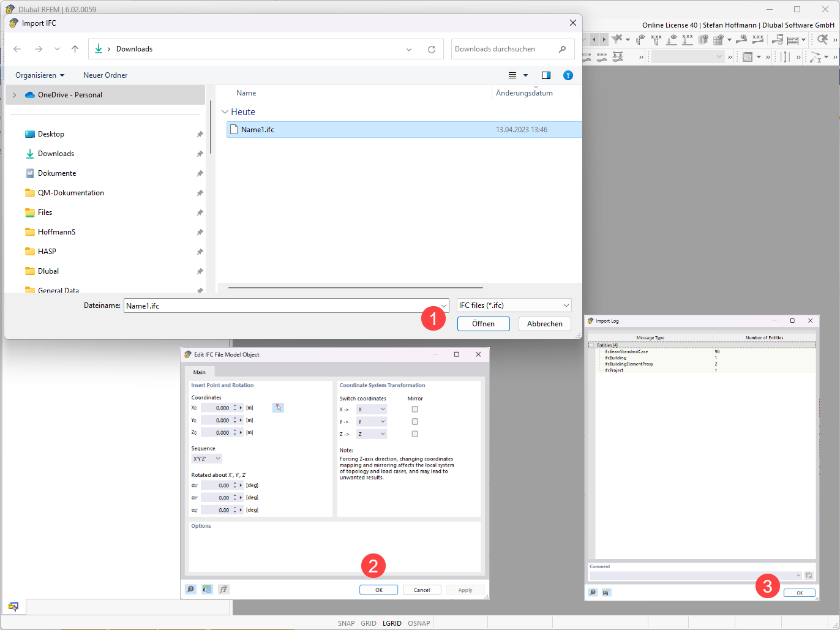This screenshot has height=630, width=840.
Task: Collapse the Entities [4] node in Import Log
Action: 592,345
